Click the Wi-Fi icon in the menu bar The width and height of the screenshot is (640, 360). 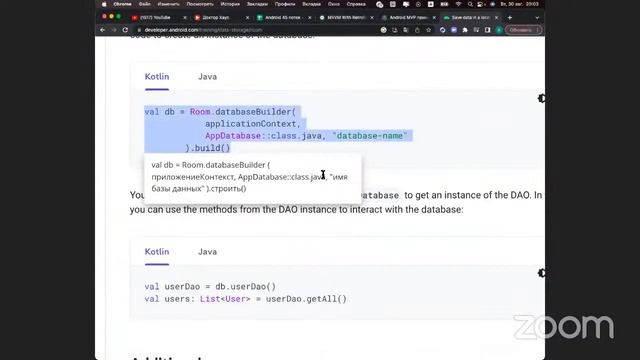tap(458, 4)
